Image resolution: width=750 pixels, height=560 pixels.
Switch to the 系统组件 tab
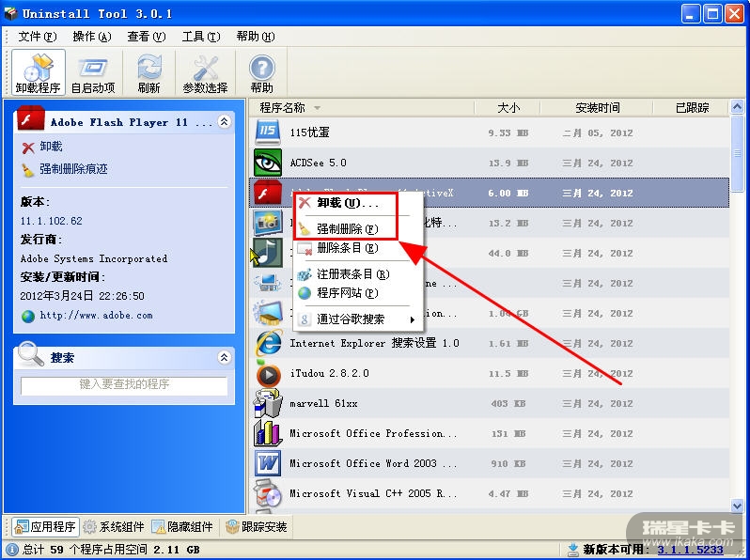(114, 527)
